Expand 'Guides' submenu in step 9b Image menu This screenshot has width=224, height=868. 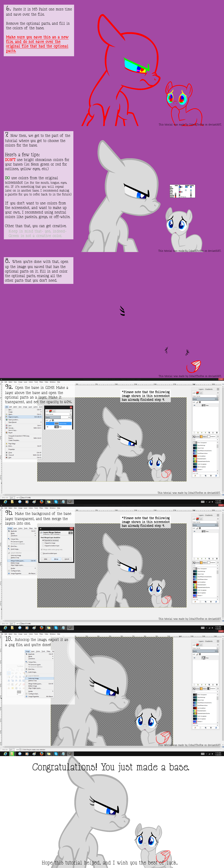(22, 568)
